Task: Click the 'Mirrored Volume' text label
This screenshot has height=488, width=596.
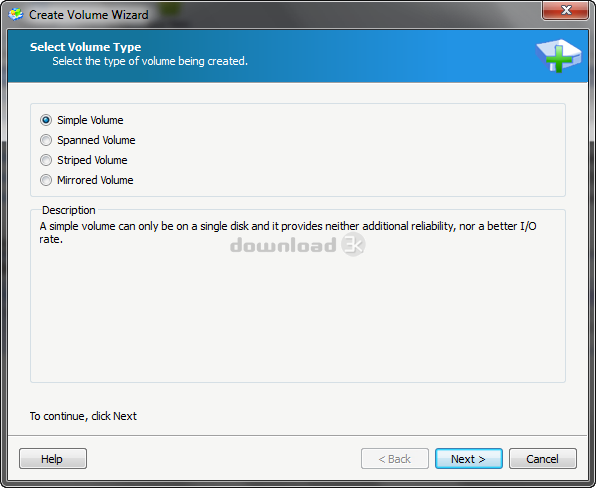Action: [95, 180]
